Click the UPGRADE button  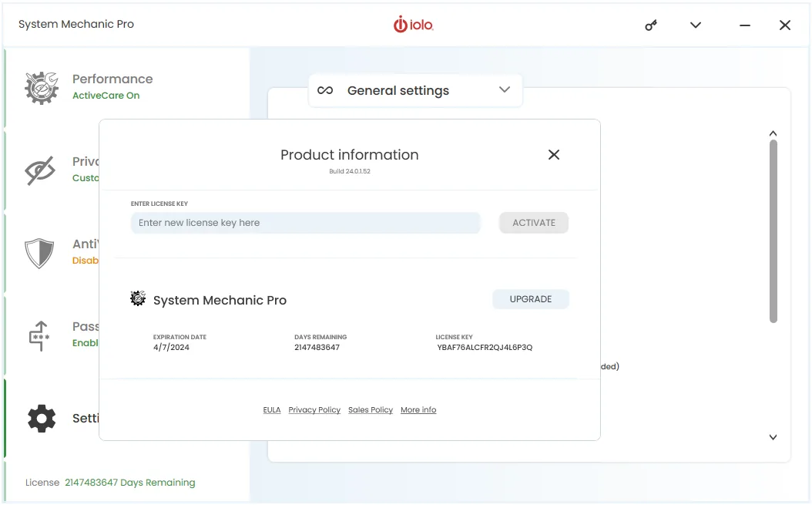pos(530,299)
